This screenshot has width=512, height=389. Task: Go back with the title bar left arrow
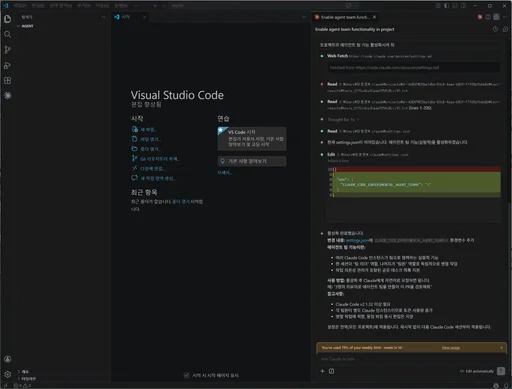pos(155,6)
